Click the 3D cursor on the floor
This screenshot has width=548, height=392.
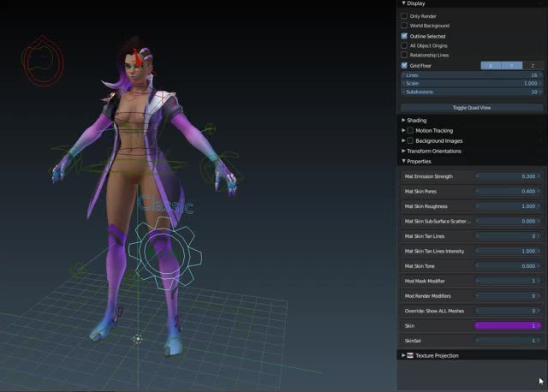[138, 339]
